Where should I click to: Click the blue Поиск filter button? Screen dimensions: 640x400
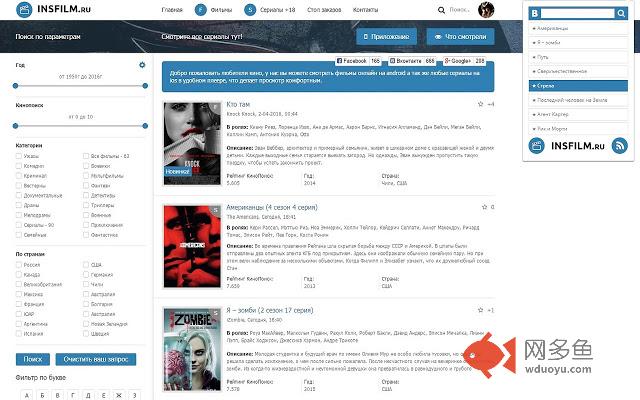(x=33, y=359)
